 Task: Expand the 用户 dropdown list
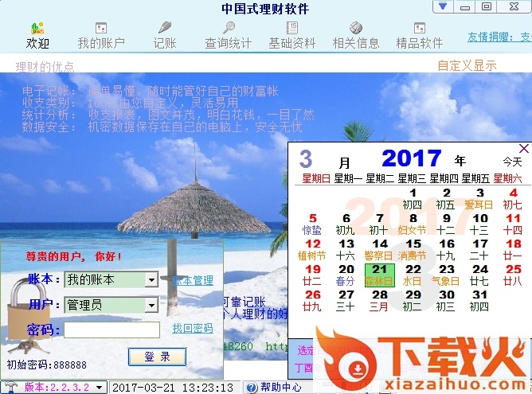151,305
